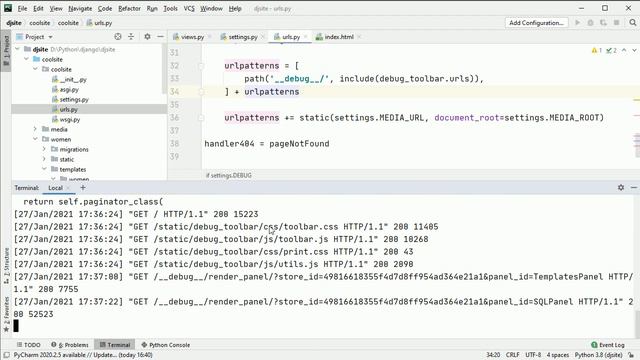Open the Event Log

tap(608, 345)
